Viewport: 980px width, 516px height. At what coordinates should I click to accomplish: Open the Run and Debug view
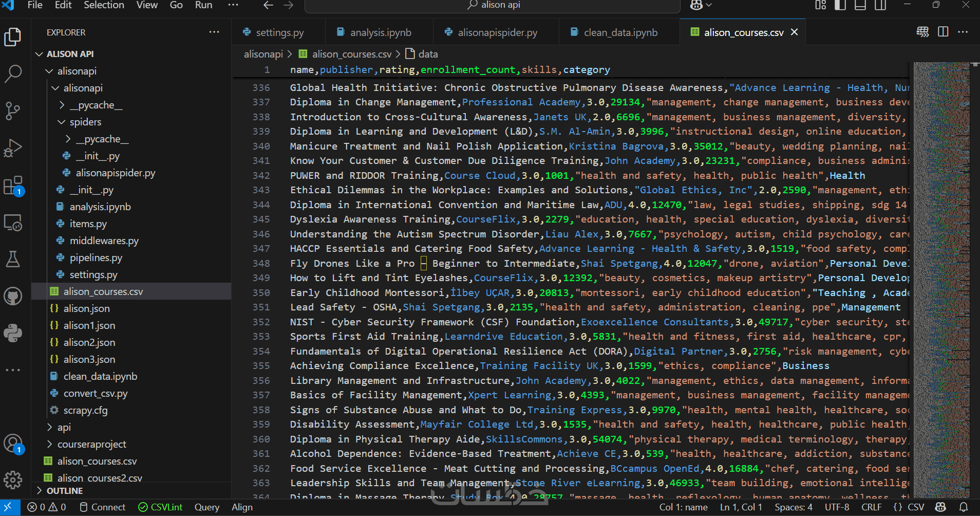coord(13,148)
